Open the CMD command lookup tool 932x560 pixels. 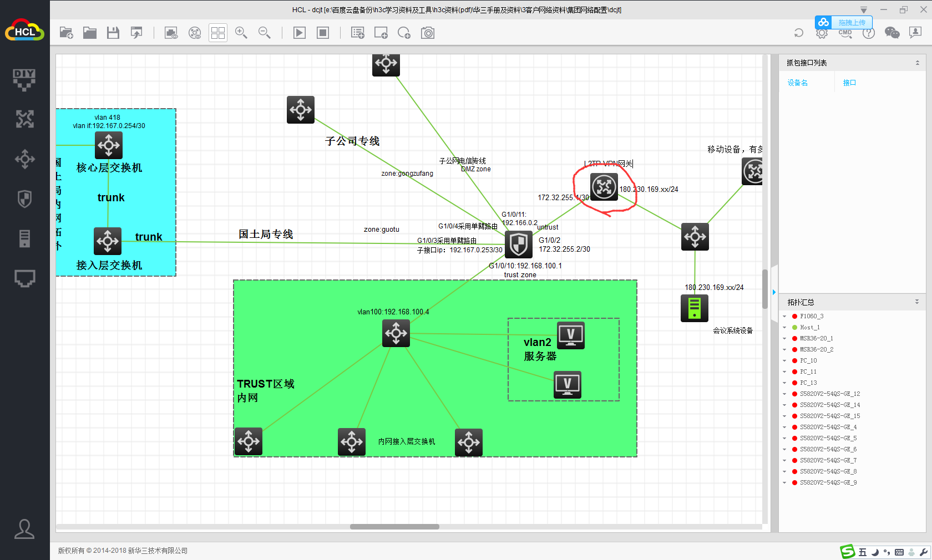click(845, 33)
